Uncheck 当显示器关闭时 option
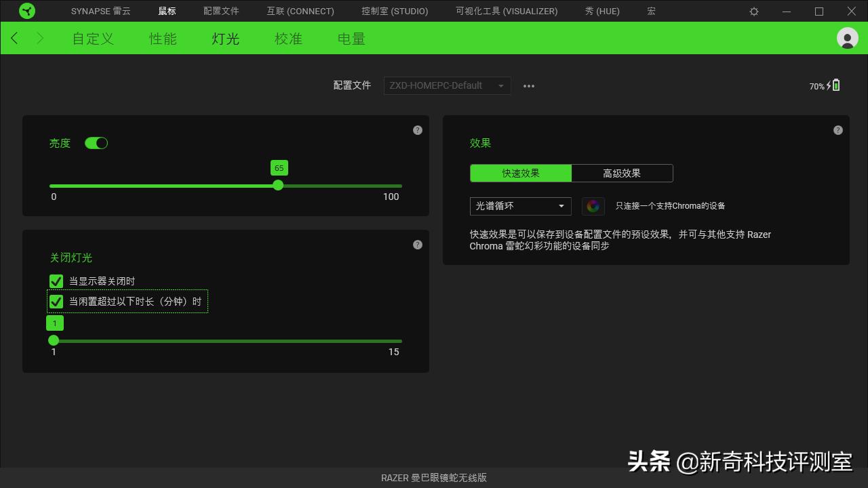The image size is (868, 488). click(56, 281)
